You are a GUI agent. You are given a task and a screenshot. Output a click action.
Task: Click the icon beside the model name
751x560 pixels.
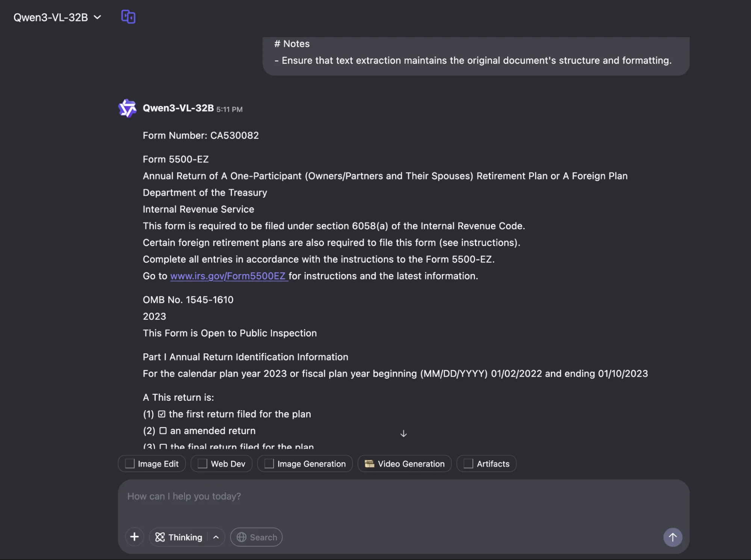(x=128, y=17)
